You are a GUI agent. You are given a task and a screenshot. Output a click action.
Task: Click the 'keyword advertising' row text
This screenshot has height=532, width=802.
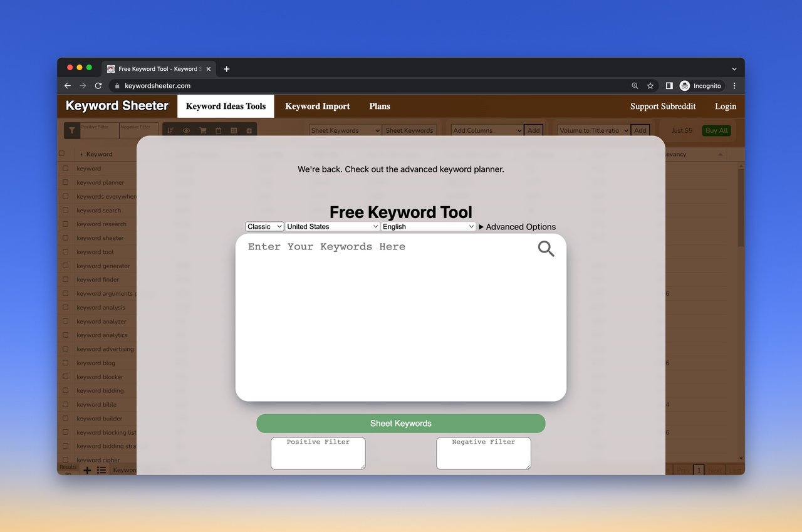tap(105, 349)
